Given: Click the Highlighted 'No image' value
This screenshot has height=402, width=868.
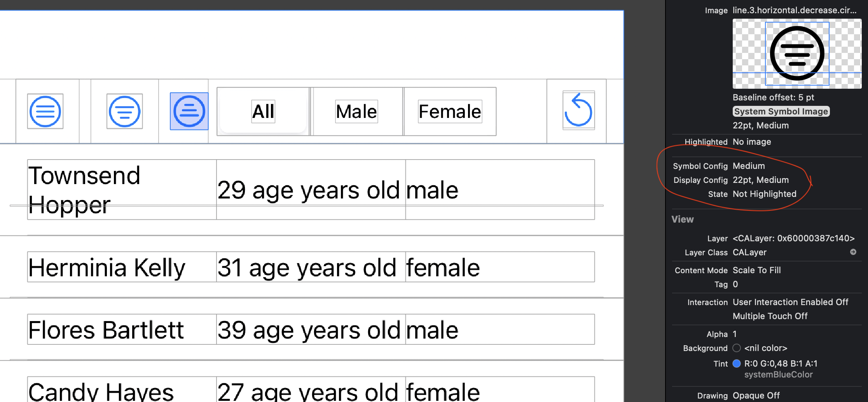Looking at the screenshot, I should pos(752,142).
